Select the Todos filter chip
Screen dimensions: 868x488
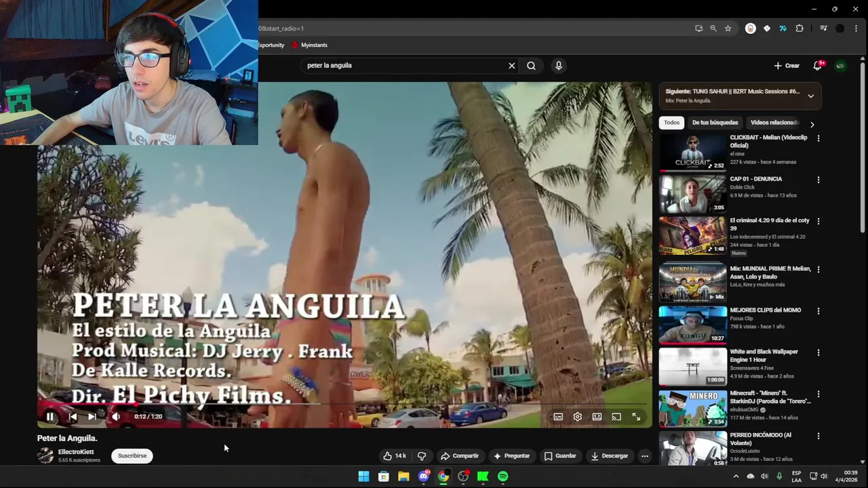click(671, 123)
